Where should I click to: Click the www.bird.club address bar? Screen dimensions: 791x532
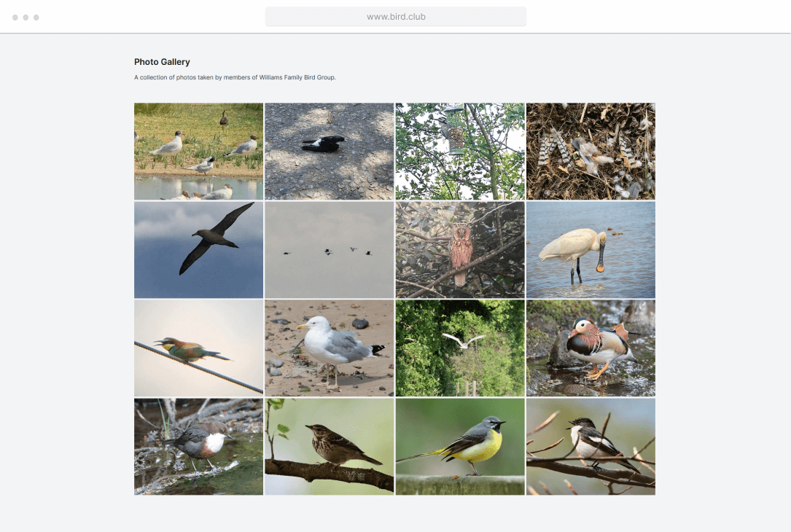396,16
